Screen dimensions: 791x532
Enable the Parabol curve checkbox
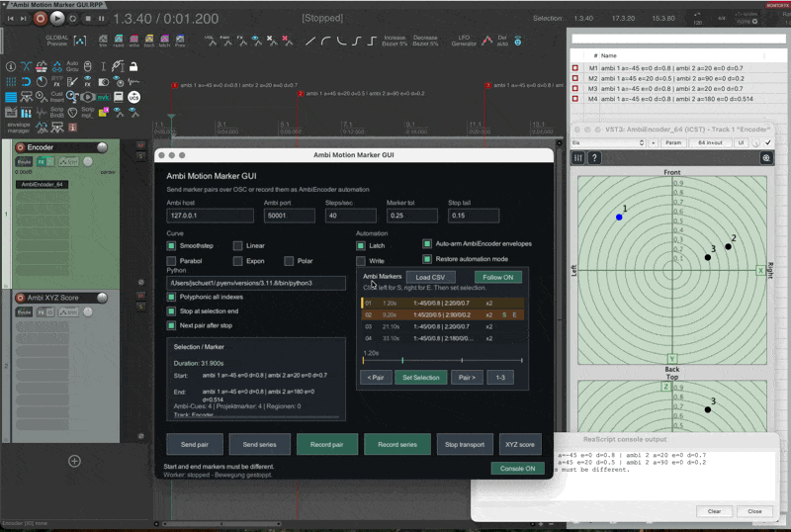pos(171,261)
